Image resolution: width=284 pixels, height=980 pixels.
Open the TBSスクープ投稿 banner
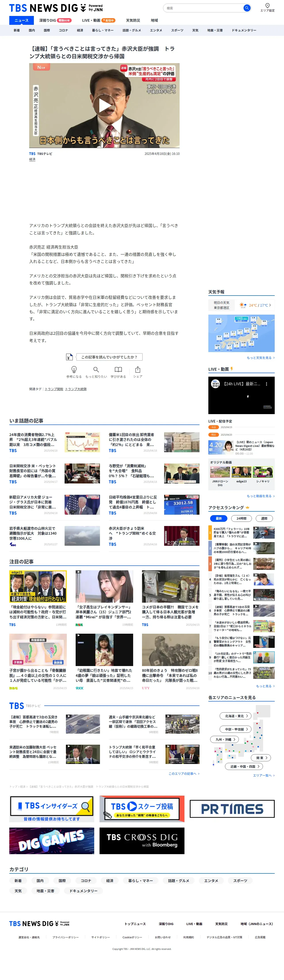click(142, 809)
